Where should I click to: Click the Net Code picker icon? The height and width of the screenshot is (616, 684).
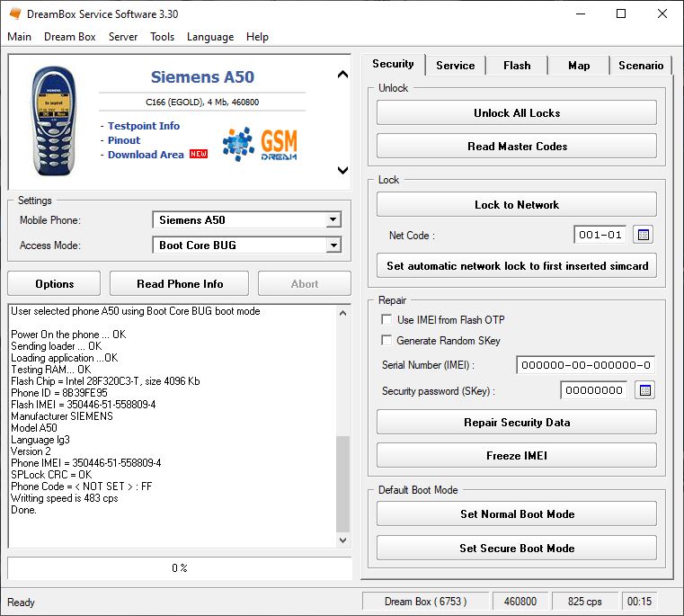coord(643,235)
